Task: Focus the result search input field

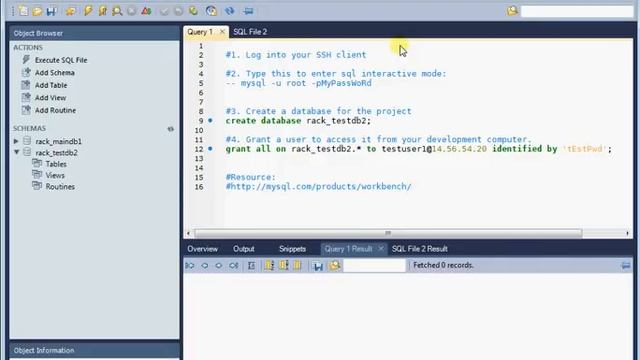Action: (375, 266)
